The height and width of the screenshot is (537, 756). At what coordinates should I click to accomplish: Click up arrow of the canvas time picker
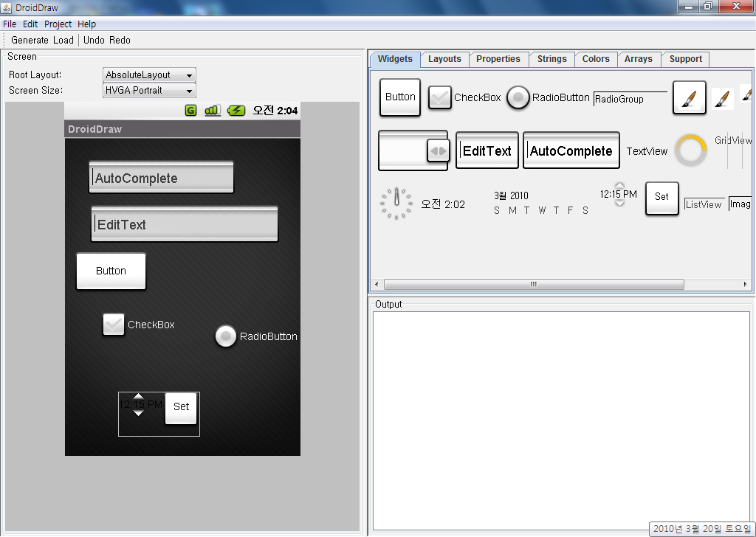pos(138,397)
